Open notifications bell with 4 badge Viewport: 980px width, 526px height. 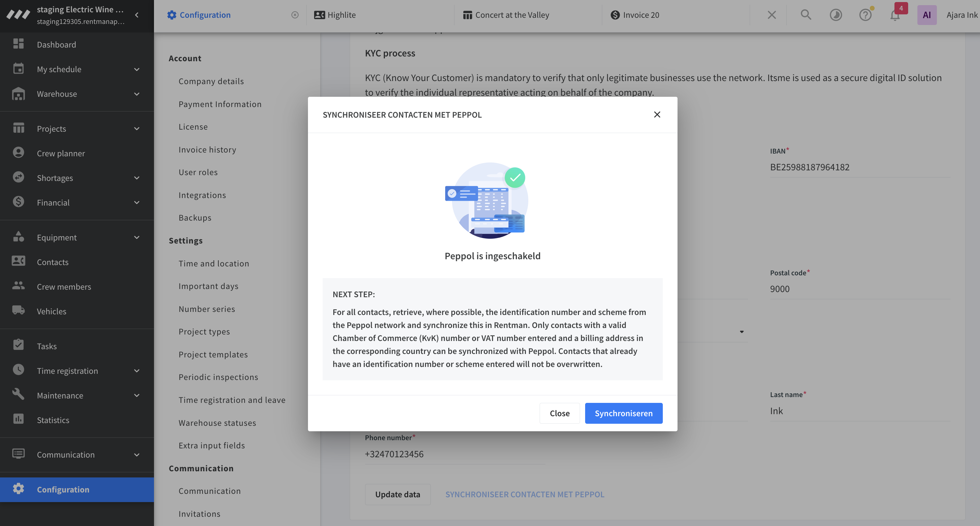(895, 15)
